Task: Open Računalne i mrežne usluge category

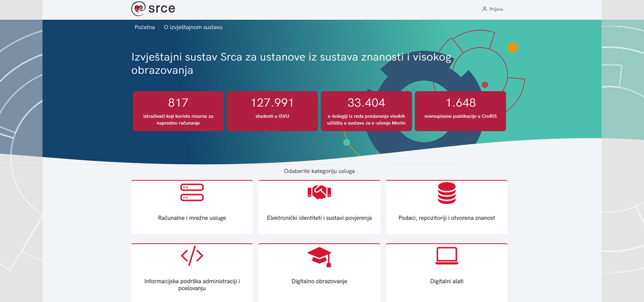Action: point(192,218)
